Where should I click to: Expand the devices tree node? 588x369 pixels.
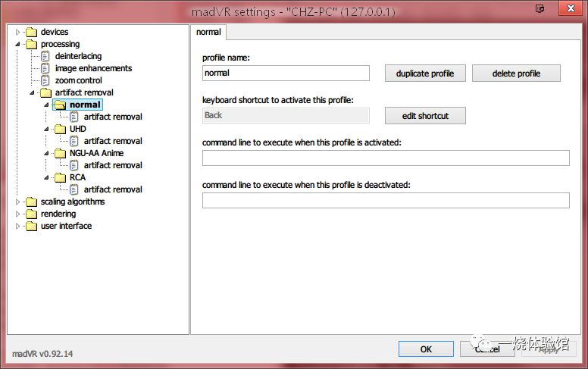17,33
